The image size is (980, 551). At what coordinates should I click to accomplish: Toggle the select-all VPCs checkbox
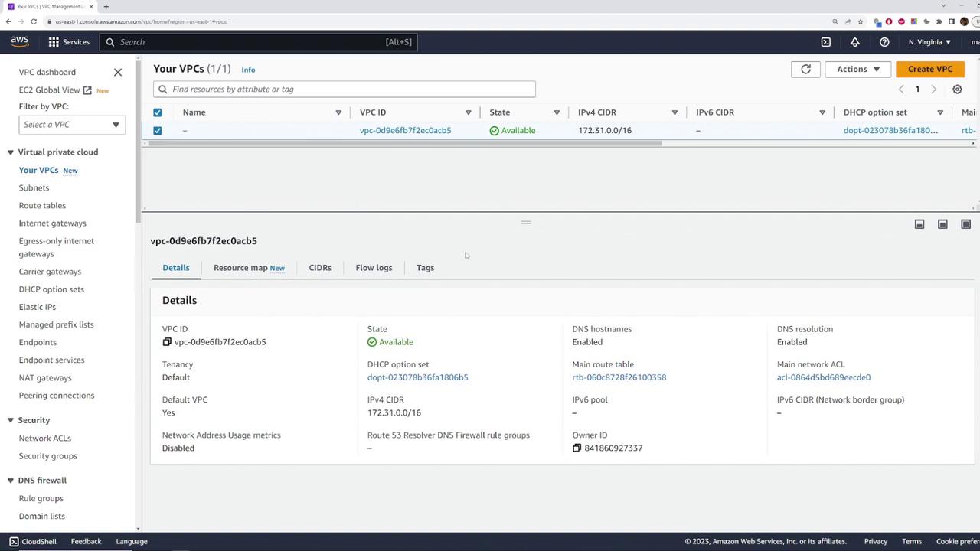pos(157,112)
